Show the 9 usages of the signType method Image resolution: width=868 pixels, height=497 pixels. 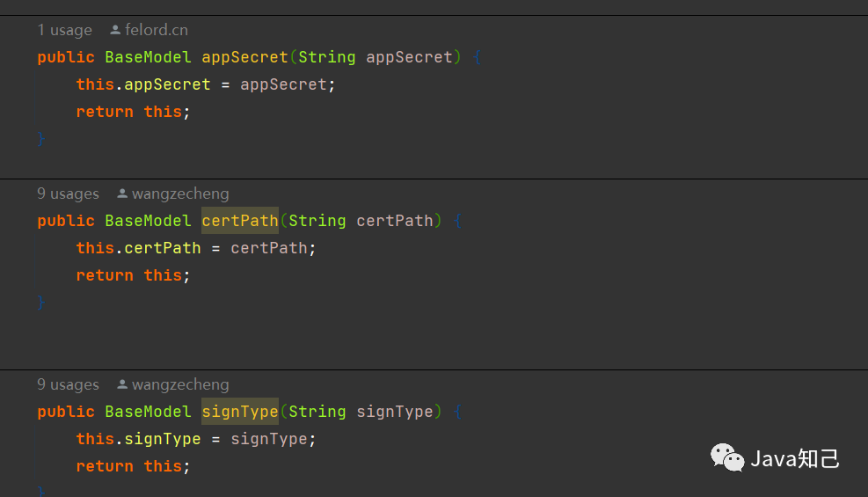[x=68, y=384]
